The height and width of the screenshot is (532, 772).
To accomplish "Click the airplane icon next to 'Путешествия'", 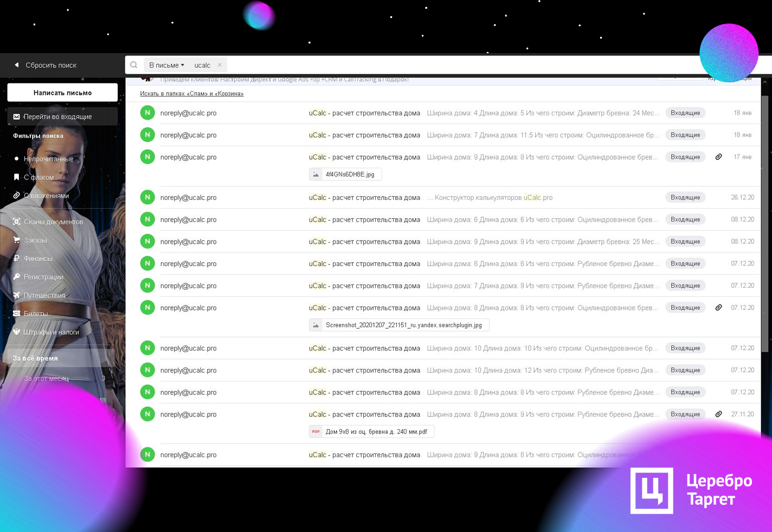I will click(x=16, y=295).
